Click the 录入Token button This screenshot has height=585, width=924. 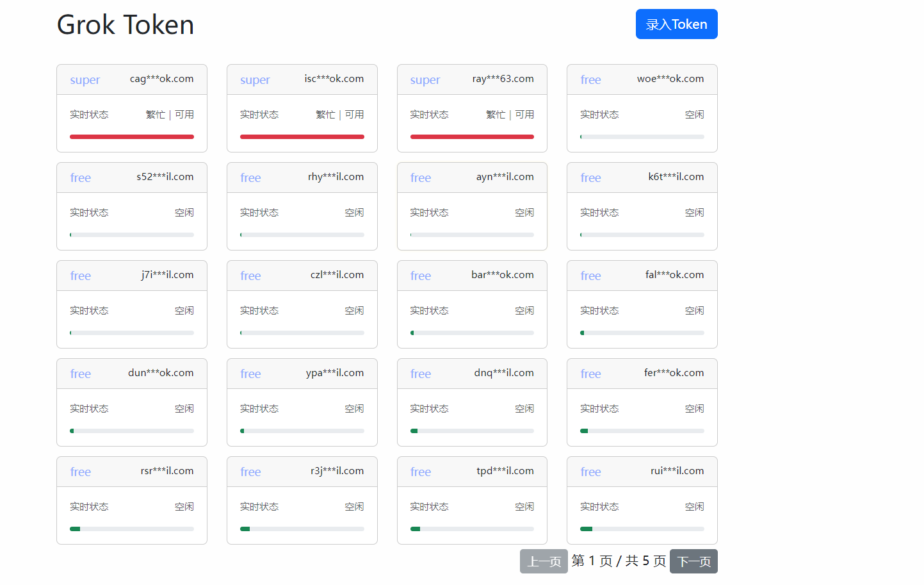coord(676,24)
